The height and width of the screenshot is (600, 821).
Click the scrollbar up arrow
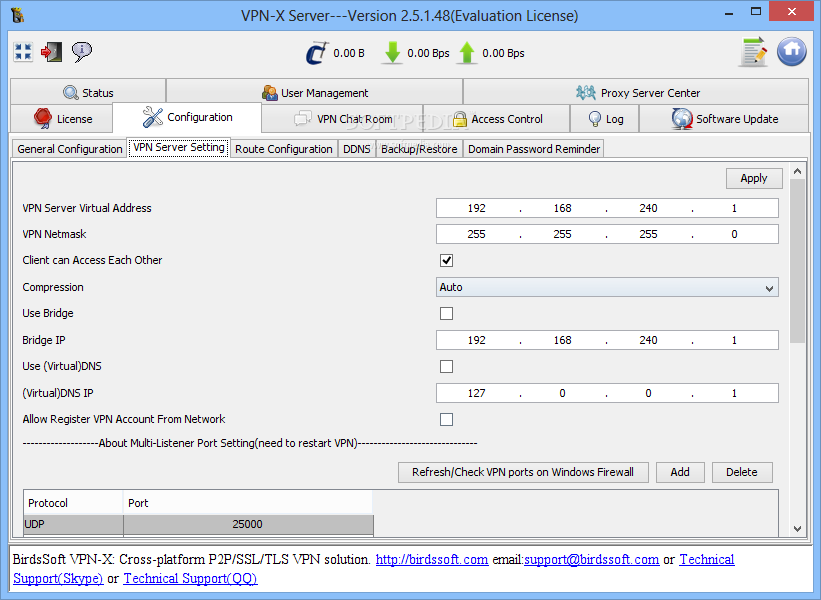click(797, 171)
